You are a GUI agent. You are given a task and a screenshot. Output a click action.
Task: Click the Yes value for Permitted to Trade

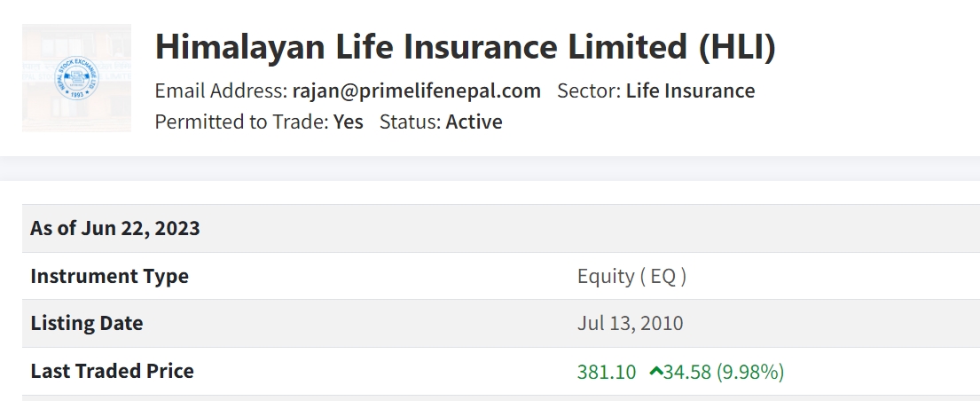point(349,122)
